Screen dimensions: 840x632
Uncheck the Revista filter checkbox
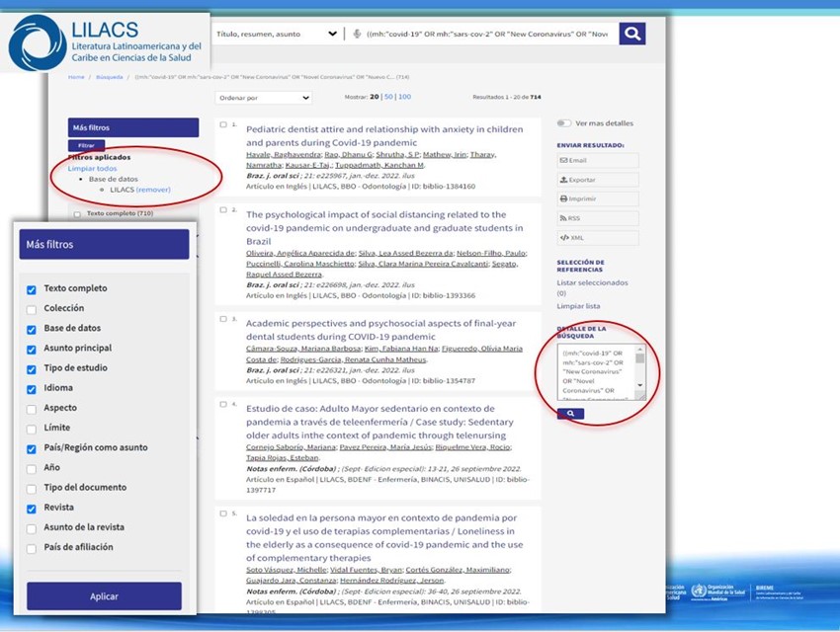(32, 509)
